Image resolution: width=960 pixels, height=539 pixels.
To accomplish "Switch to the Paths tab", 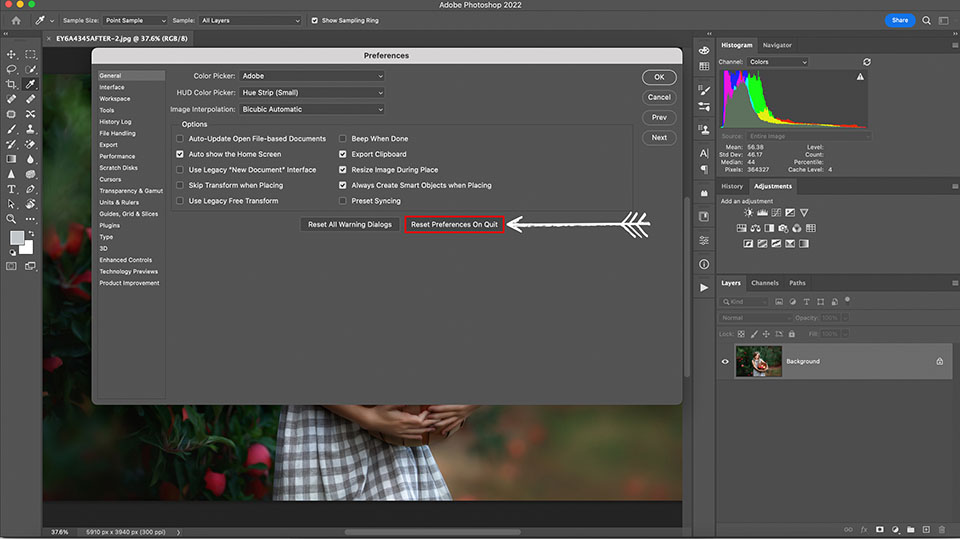I will coord(797,283).
